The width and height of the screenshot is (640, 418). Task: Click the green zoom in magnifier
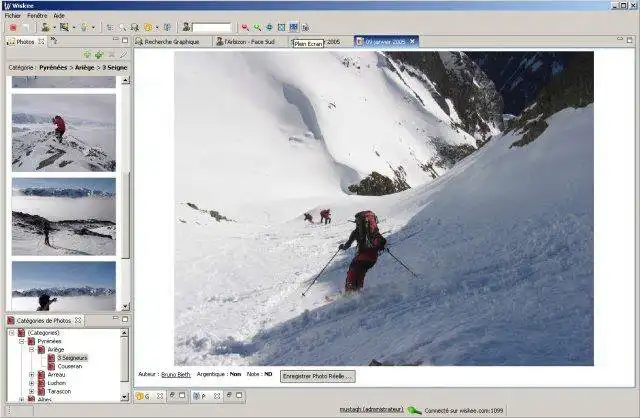click(257, 27)
